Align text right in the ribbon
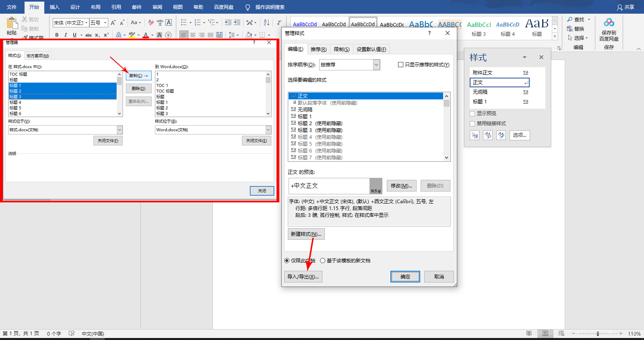The height and width of the screenshot is (340, 644). [x=202, y=35]
